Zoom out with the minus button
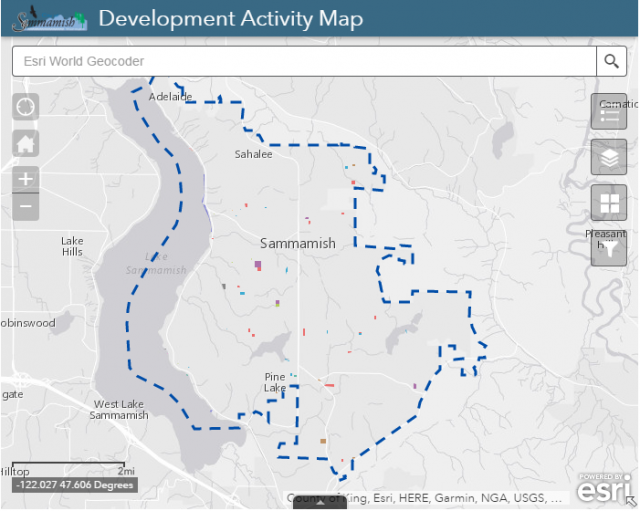The image size is (640, 511). [x=25, y=207]
